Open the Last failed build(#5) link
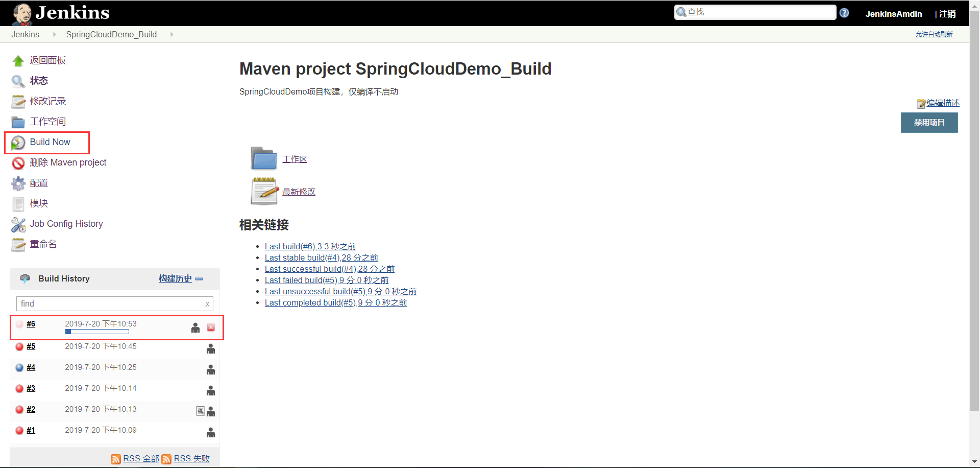This screenshot has height=468, width=980. click(x=327, y=280)
